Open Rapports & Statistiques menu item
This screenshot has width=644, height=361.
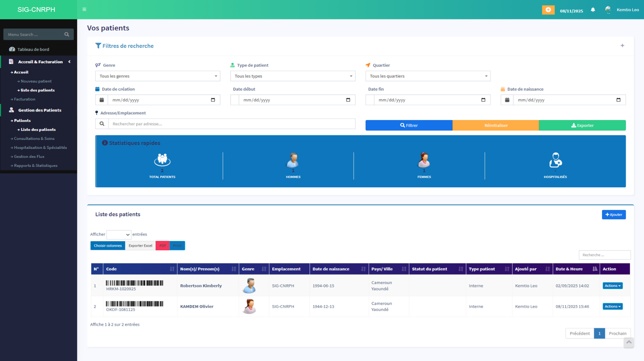tap(35, 166)
